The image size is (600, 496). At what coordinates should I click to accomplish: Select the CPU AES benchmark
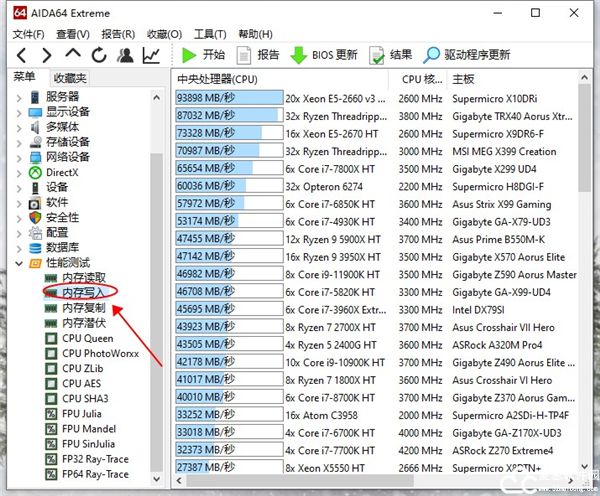82,383
